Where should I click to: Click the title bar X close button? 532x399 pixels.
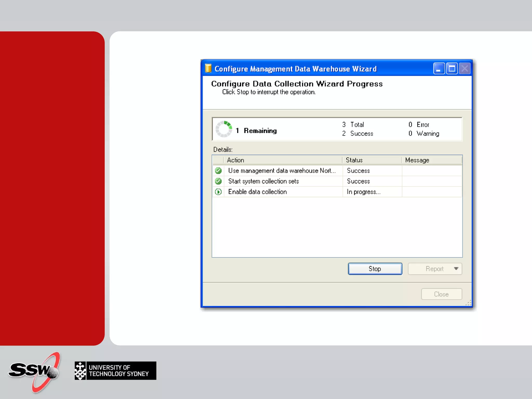tap(464, 69)
